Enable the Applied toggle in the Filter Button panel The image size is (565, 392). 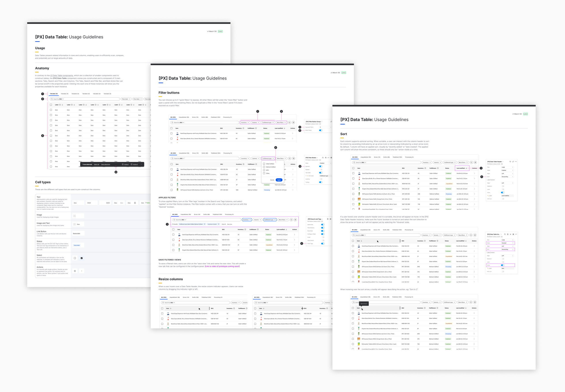pos(321,170)
